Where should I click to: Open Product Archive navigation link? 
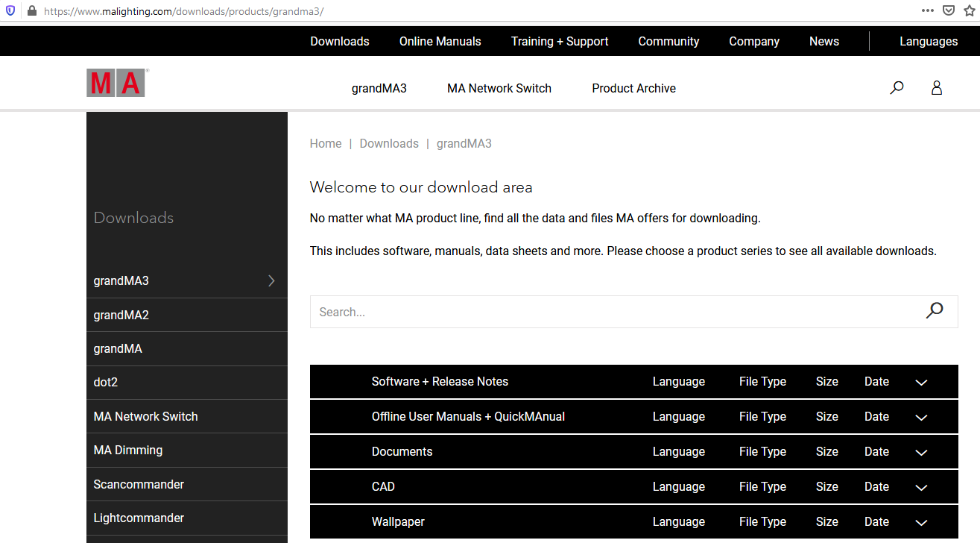coord(634,88)
